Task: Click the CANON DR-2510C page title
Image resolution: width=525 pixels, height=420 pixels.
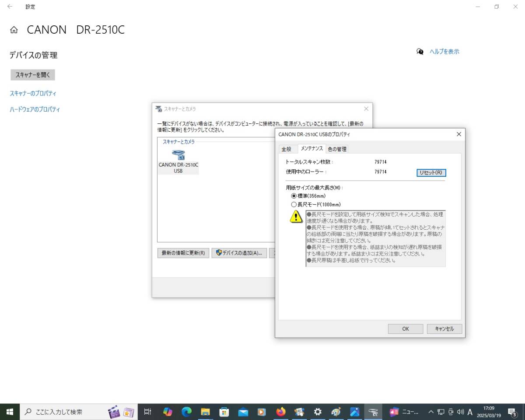Action: [76, 30]
